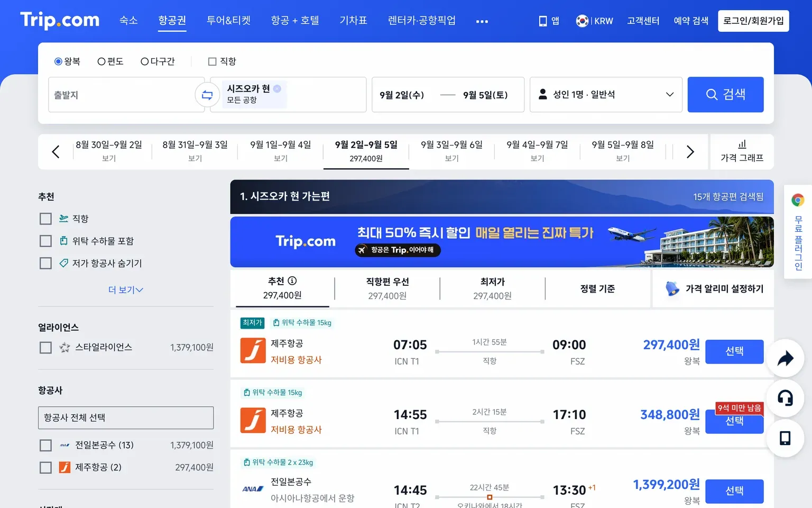The height and width of the screenshot is (508, 812).
Task: Select the 1,399,200원 flight
Action: click(x=734, y=491)
